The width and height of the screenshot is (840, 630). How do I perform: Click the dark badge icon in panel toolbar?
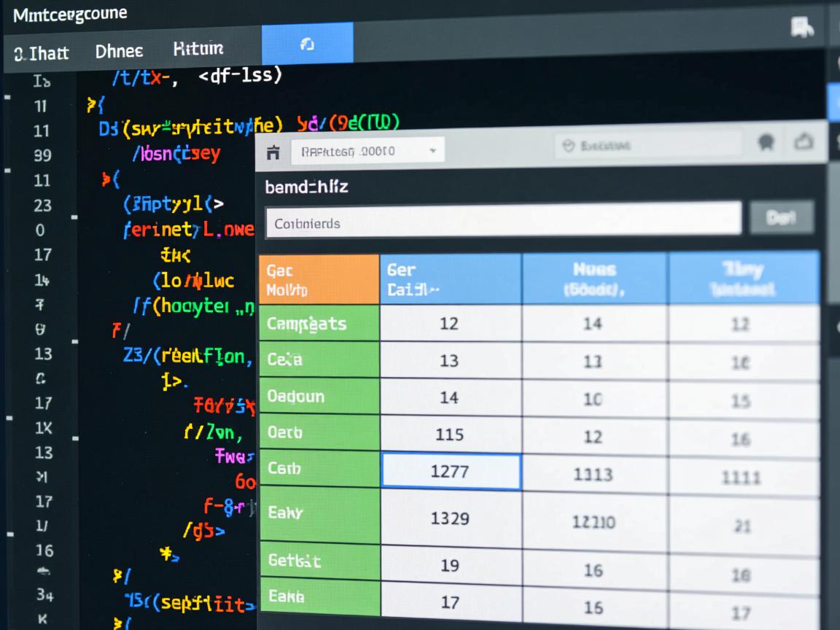click(766, 142)
